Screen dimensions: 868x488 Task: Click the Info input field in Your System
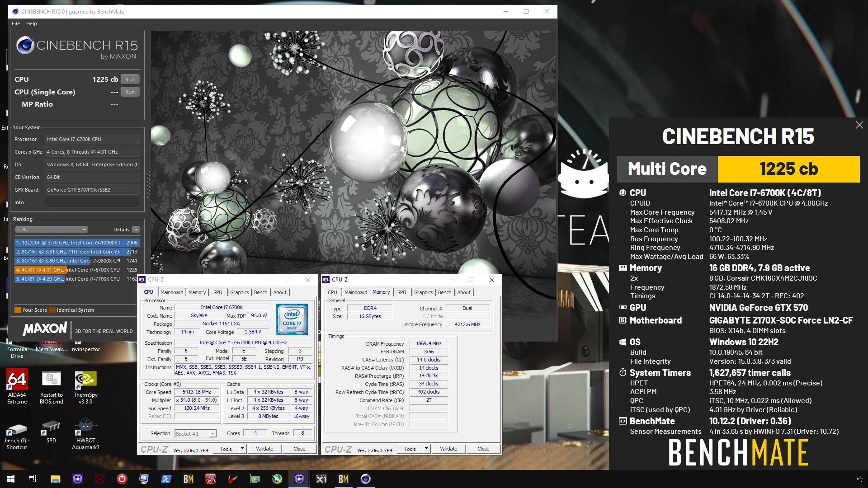[92, 202]
